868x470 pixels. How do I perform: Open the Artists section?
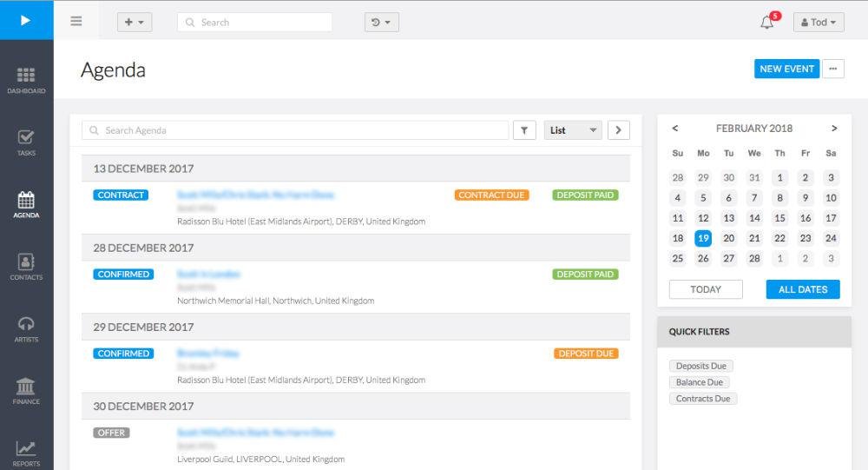[26, 328]
